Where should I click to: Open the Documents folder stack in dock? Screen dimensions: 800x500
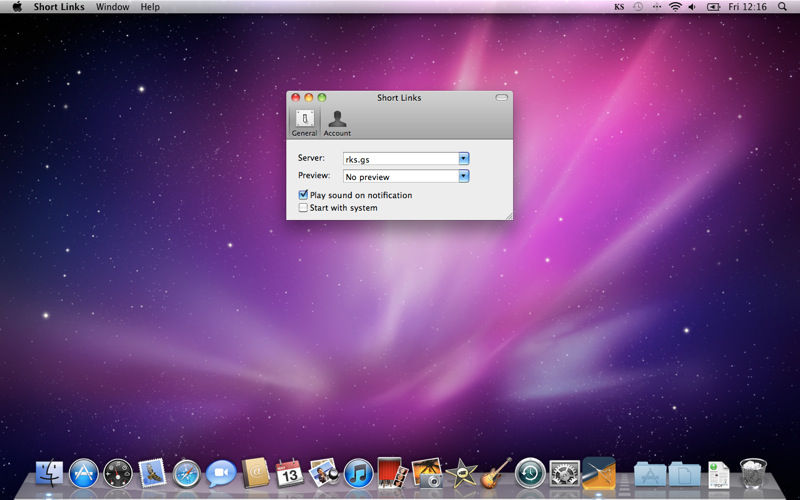coord(684,474)
